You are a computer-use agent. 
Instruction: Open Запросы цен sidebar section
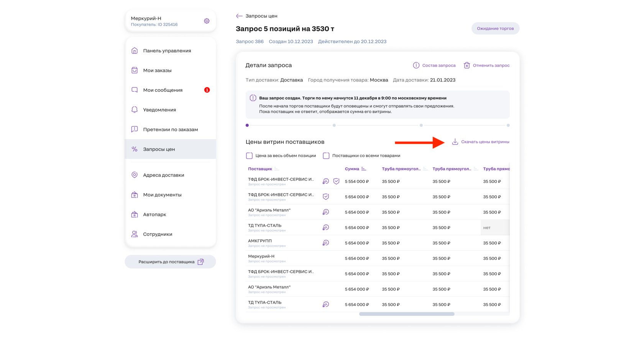tap(171, 149)
